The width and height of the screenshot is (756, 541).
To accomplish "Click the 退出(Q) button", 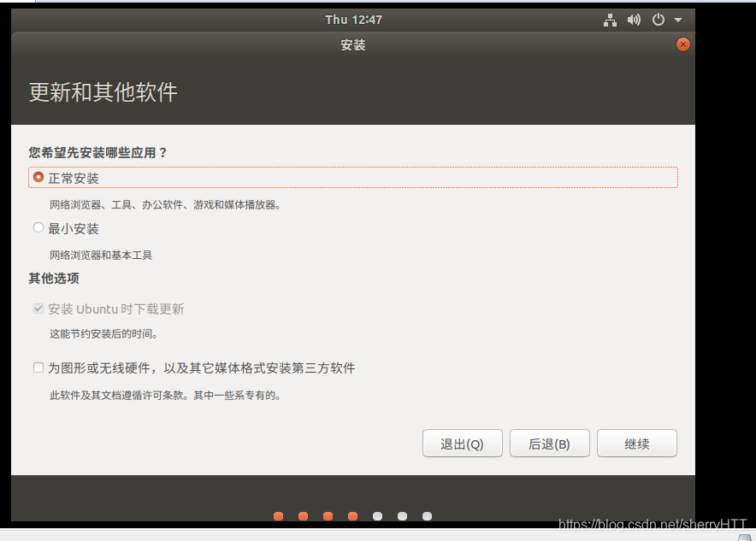I will (x=463, y=444).
